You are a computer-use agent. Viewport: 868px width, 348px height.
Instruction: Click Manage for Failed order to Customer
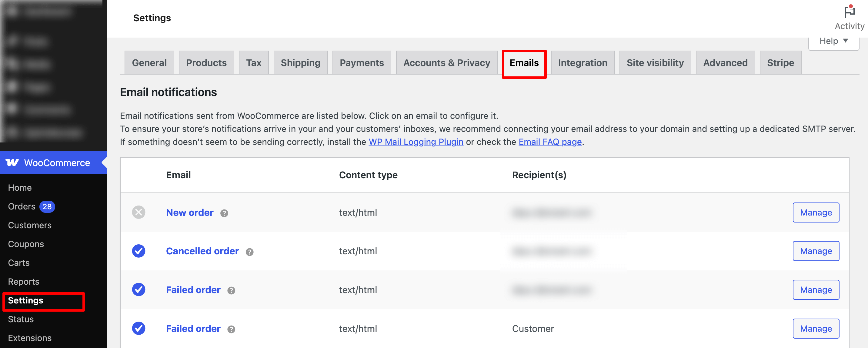pyautogui.click(x=816, y=329)
